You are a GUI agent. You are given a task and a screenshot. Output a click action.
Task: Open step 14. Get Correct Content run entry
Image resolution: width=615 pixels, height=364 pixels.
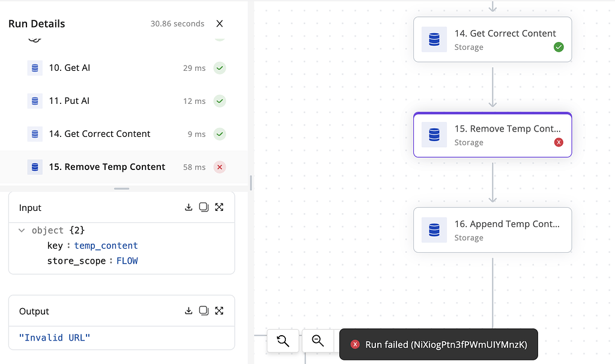[100, 134]
